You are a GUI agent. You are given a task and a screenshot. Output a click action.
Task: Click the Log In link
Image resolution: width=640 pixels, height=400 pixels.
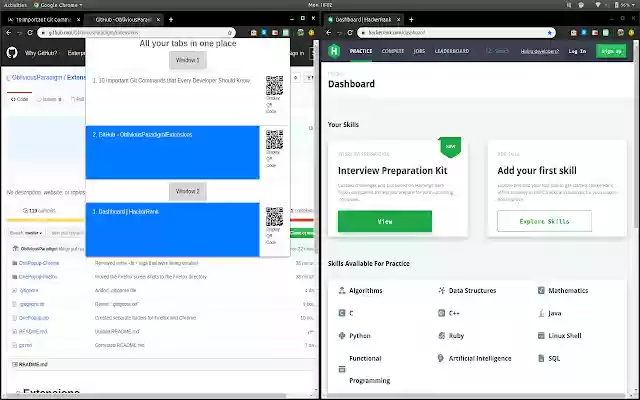pos(577,51)
